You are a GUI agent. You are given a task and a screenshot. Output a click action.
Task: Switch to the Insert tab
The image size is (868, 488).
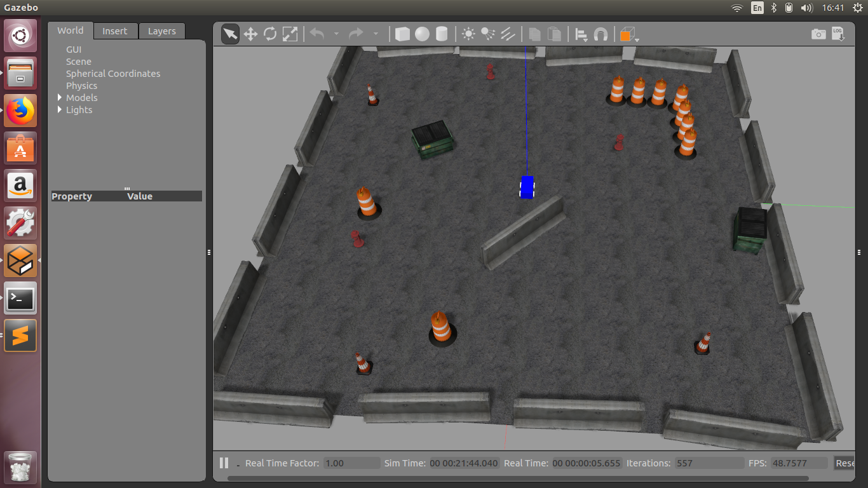point(115,30)
